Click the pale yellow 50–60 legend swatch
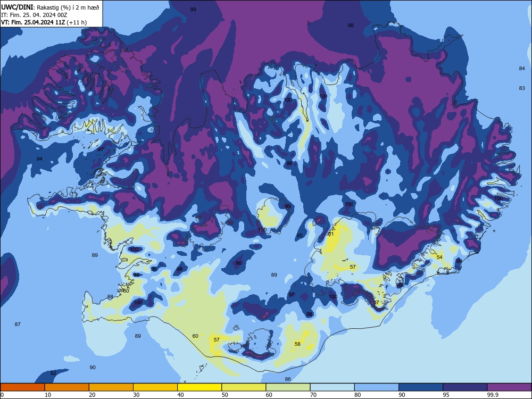The image size is (532, 399). tap(244, 387)
